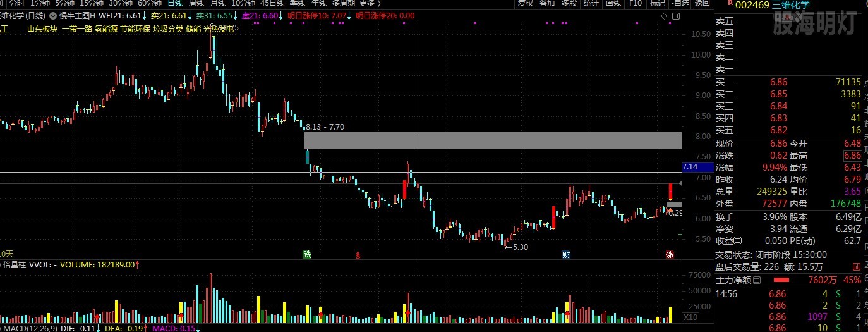Switch to the 日线 daily chart tab
Viewport: 868px width, 332px height.
pos(175,3)
